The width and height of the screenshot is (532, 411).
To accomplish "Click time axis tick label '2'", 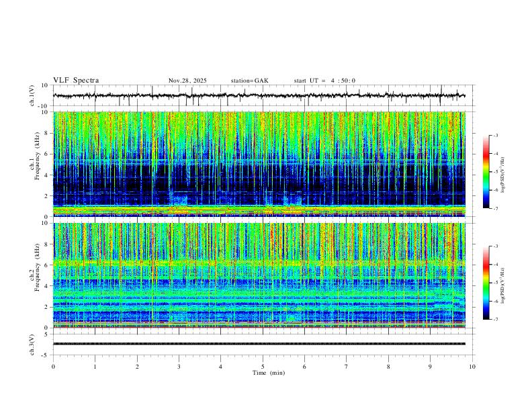I will pos(137,367).
